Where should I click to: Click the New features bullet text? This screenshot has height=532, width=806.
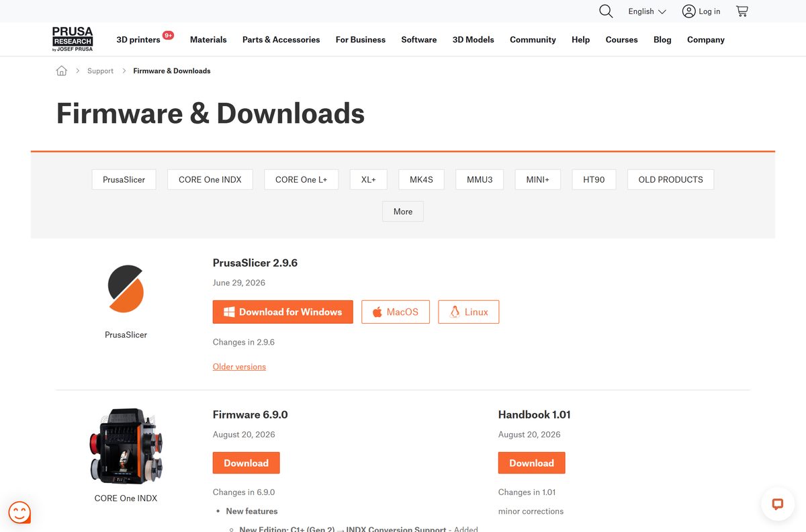[x=252, y=511]
